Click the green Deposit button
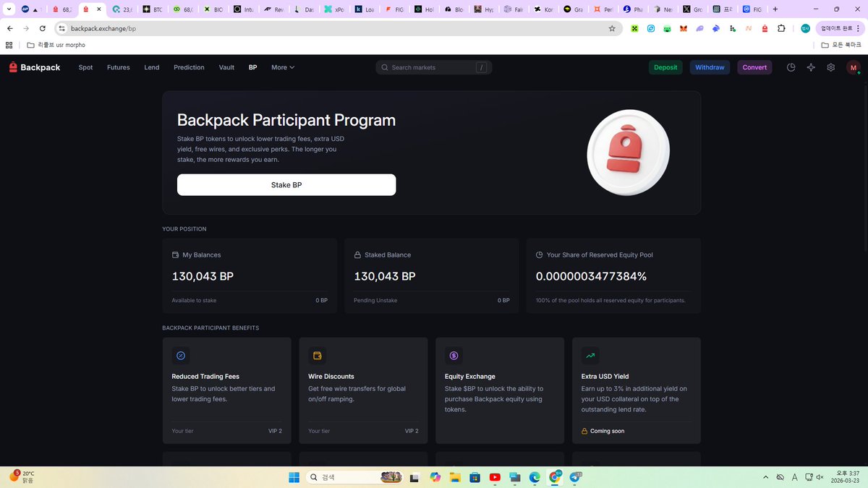Viewport: 868px width, 488px height. (x=665, y=67)
